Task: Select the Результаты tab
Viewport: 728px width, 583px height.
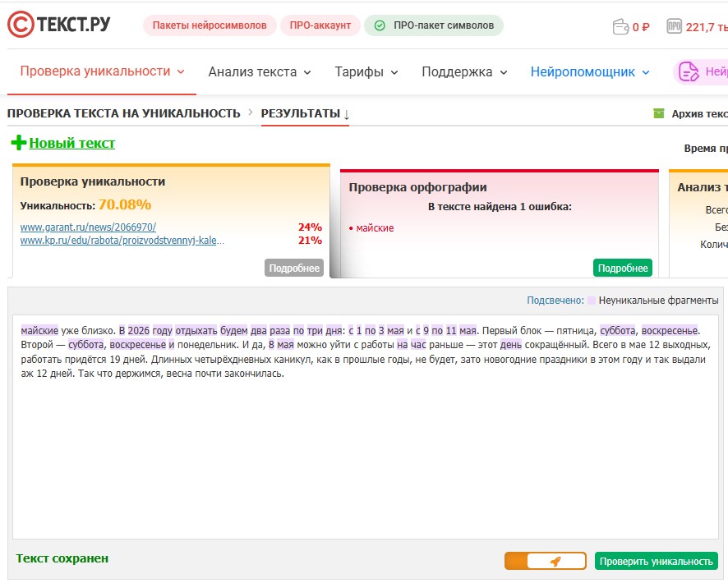Action: pyautogui.click(x=305, y=113)
